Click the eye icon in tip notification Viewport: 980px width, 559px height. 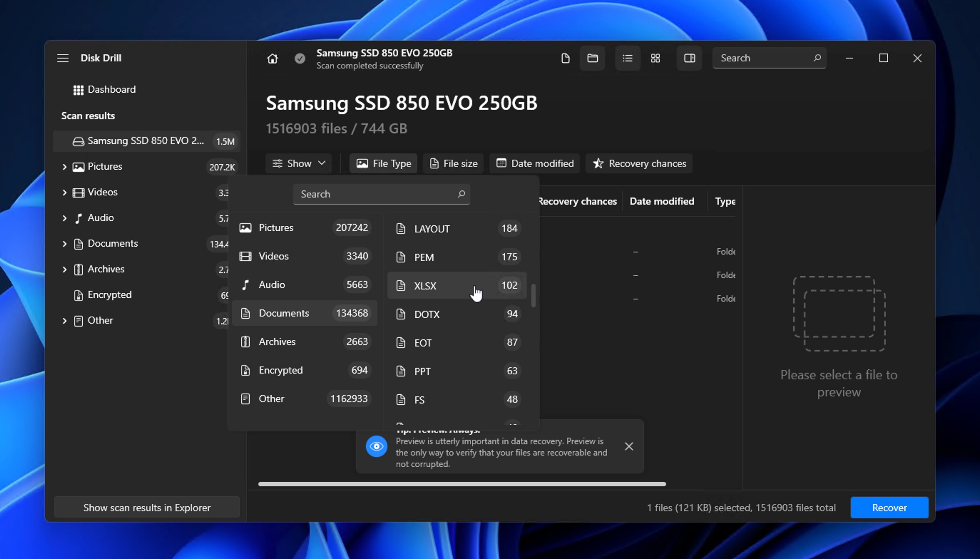click(376, 446)
